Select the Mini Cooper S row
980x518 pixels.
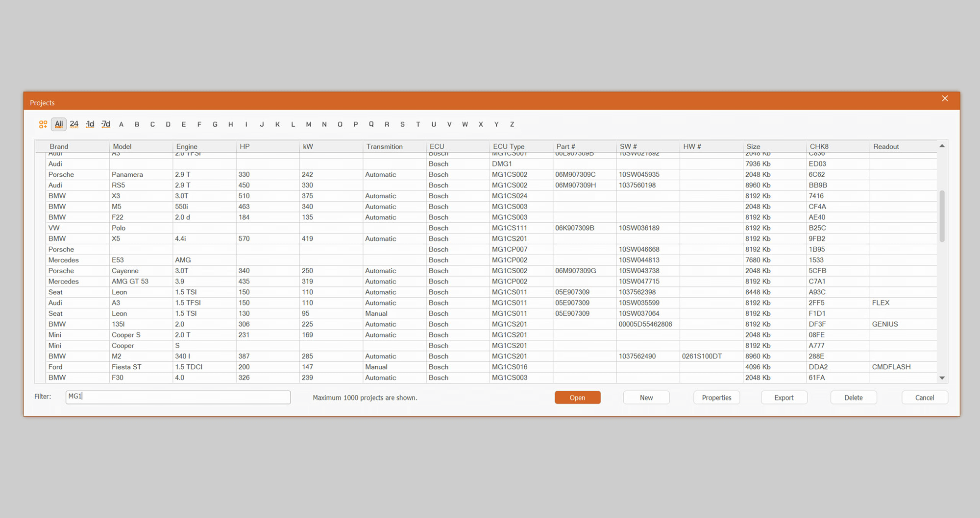(491, 335)
